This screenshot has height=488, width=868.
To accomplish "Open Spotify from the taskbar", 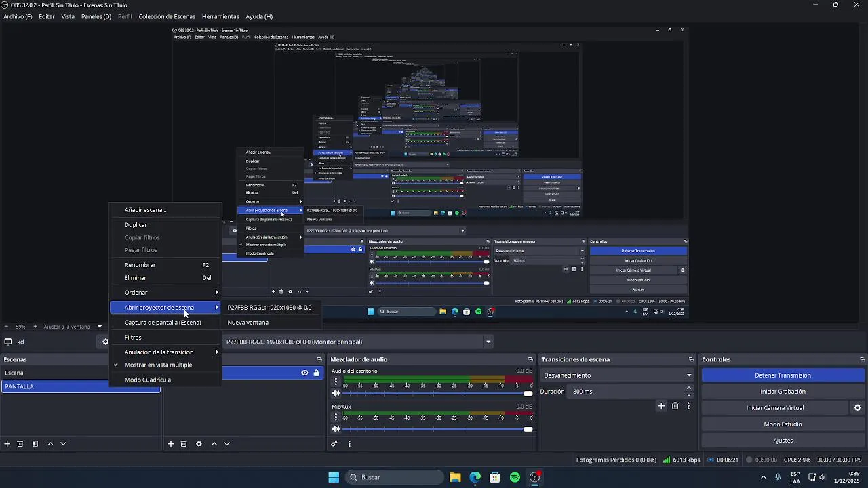I will pos(515,477).
